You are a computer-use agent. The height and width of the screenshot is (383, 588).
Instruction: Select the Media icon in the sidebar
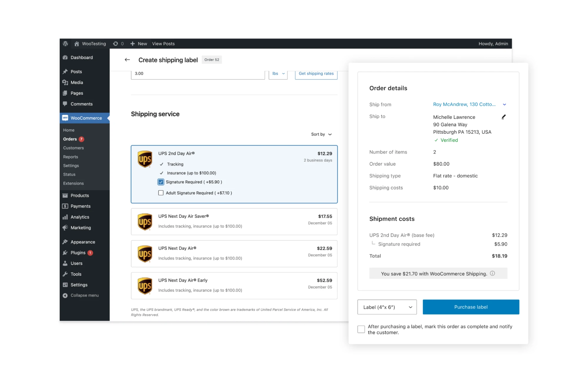(65, 82)
